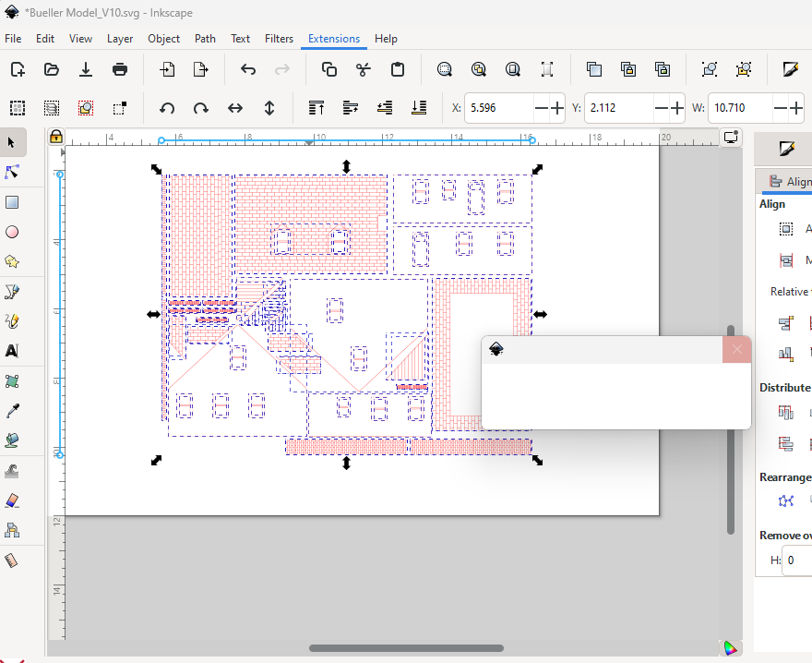
Task: Paste from clipboard
Action: coord(397,69)
